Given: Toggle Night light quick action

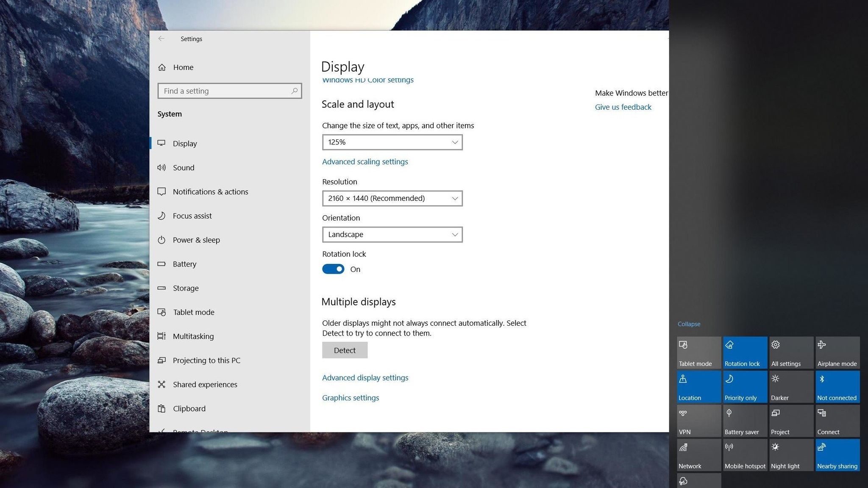Looking at the screenshot, I should point(791,455).
